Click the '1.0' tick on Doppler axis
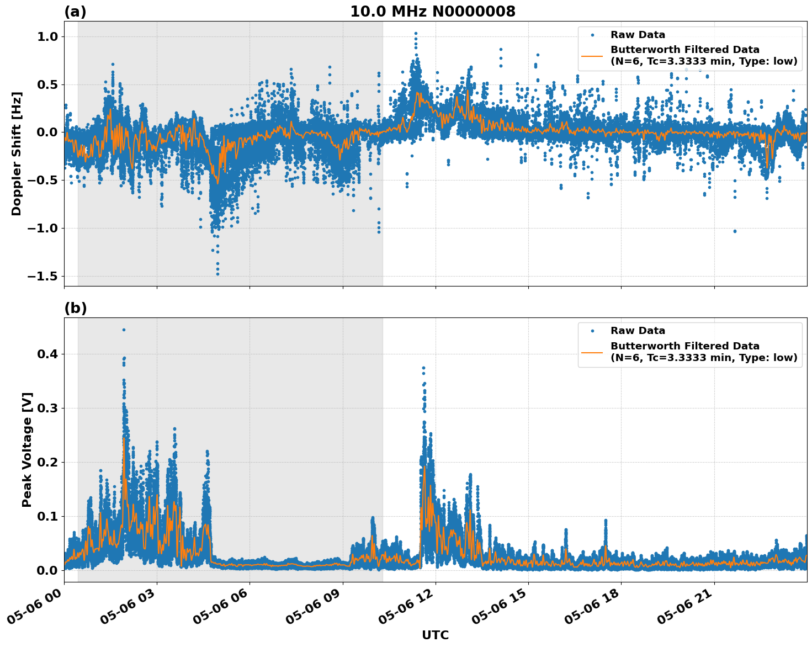The image size is (812, 647). (x=47, y=36)
